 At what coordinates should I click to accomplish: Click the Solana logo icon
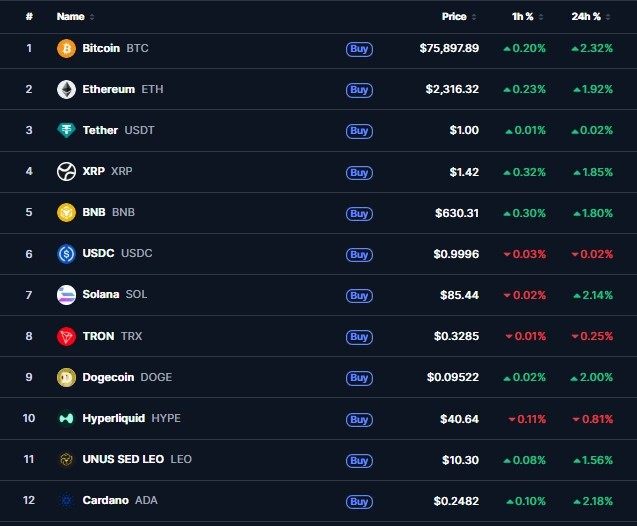coord(66,295)
